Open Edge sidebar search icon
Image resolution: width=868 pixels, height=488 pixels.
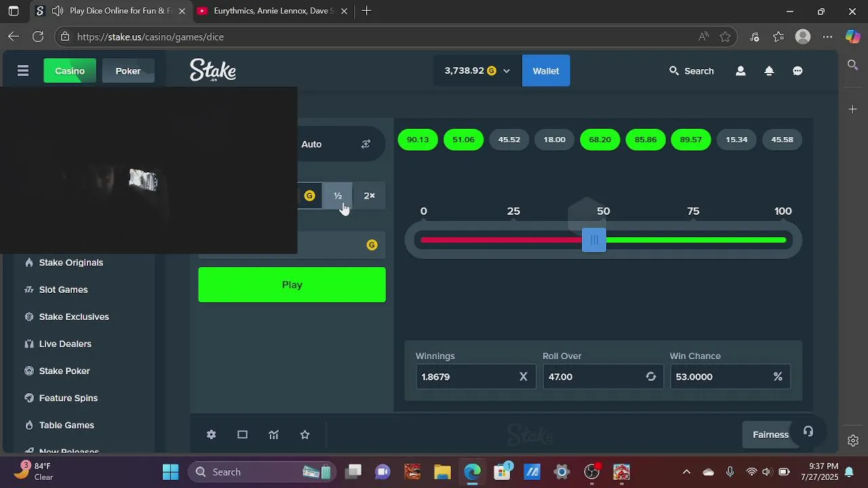853,65
